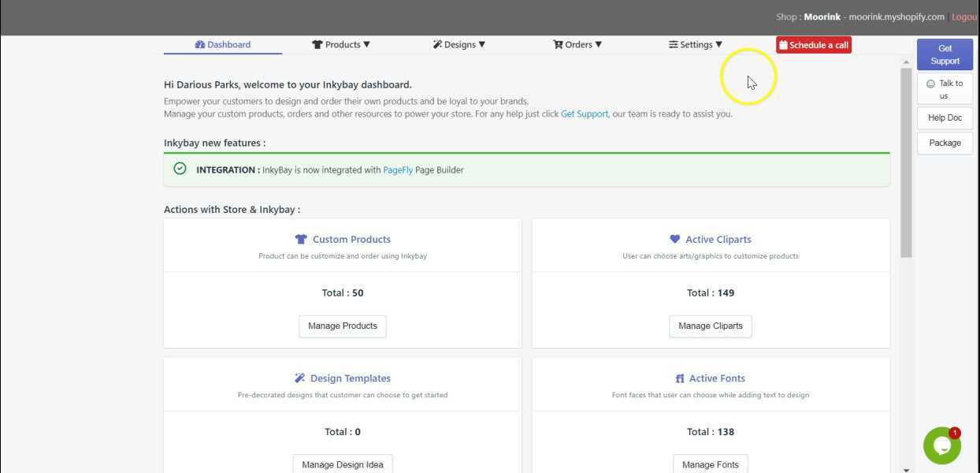980x473 pixels.
Task: Click the magic wand icon beside Design Templates
Action: (299, 378)
